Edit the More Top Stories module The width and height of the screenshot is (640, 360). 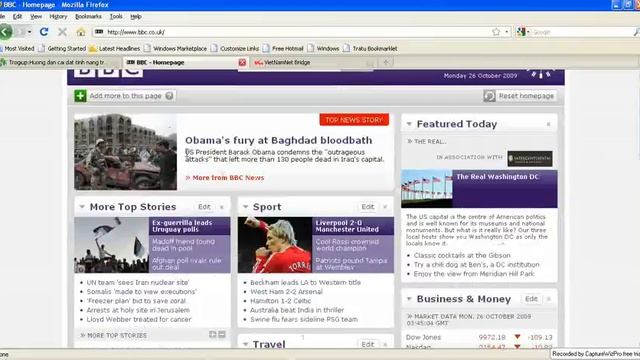coord(204,207)
